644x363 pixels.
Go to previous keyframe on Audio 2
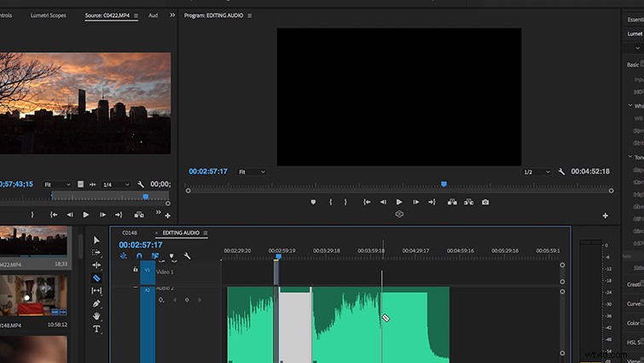[x=175, y=300]
